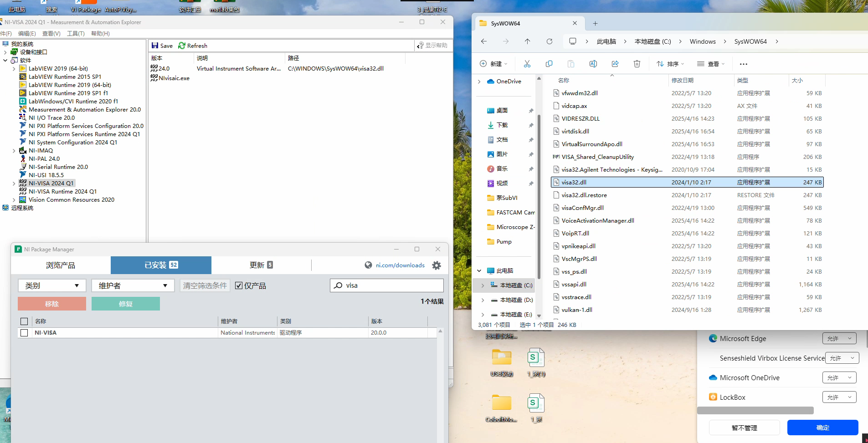Click the Save icon in NI MAX toolbar
868x443 pixels.
point(155,46)
